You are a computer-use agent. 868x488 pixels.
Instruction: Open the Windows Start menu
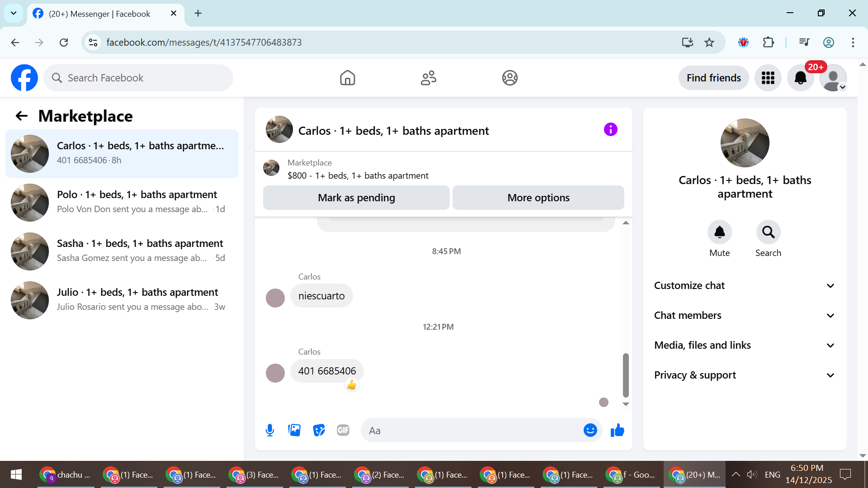coord(16,474)
